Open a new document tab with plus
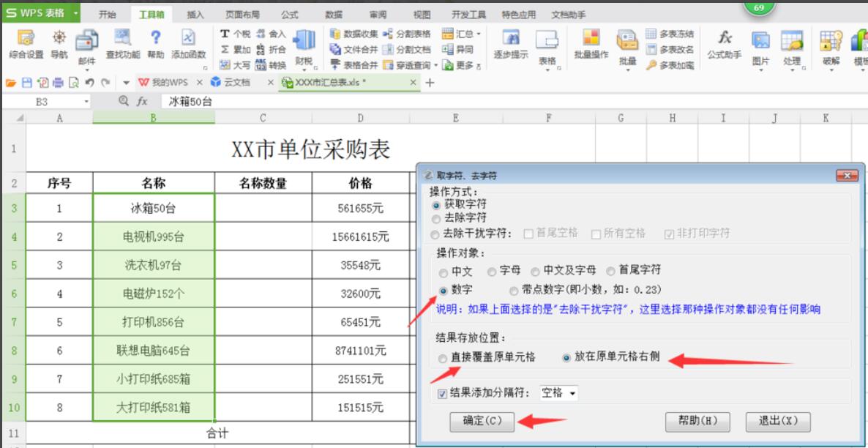This screenshot has width=868, height=448. (430, 83)
